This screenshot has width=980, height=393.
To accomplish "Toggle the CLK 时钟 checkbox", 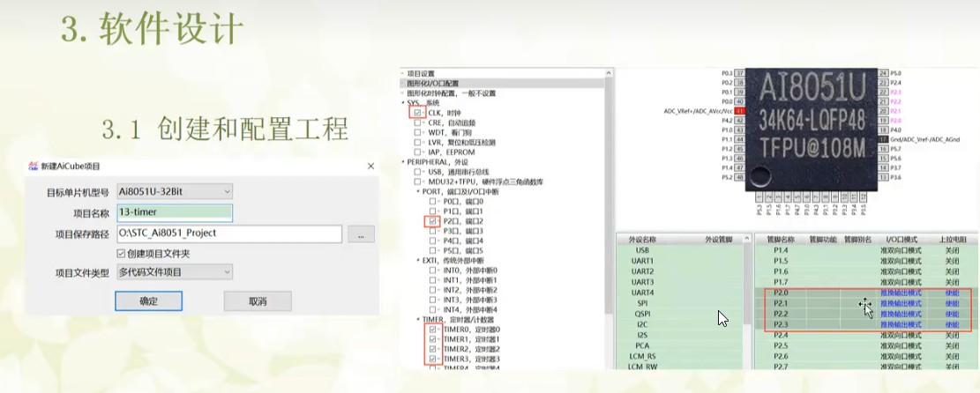I will coord(417,113).
